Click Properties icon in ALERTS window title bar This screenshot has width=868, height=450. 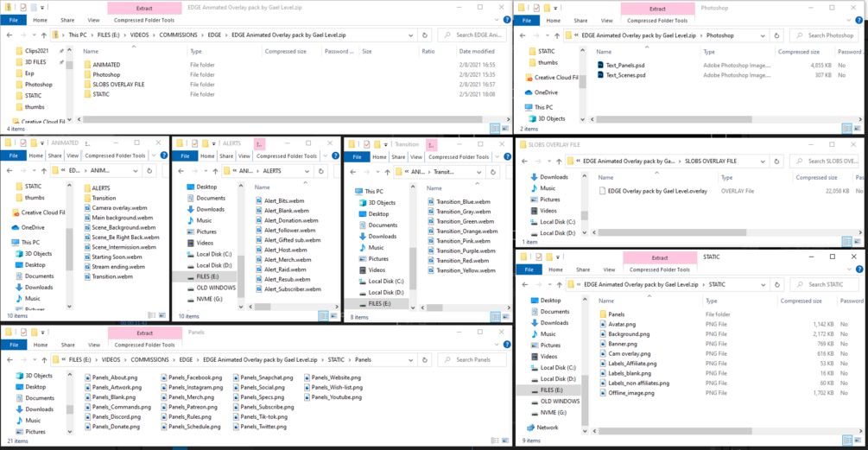[x=194, y=143]
